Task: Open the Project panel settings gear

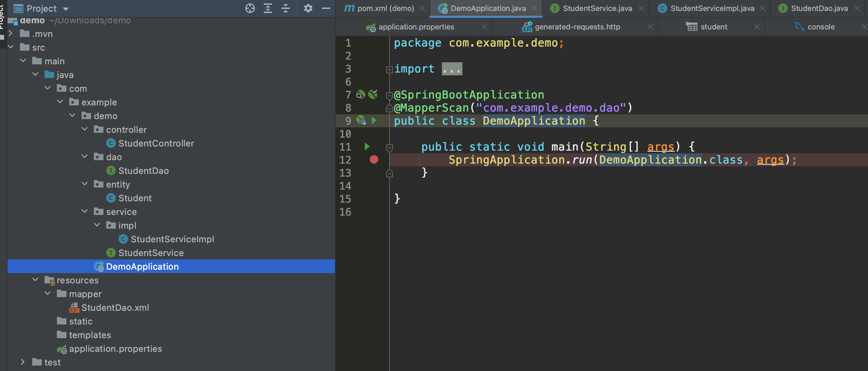Action: coord(308,8)
